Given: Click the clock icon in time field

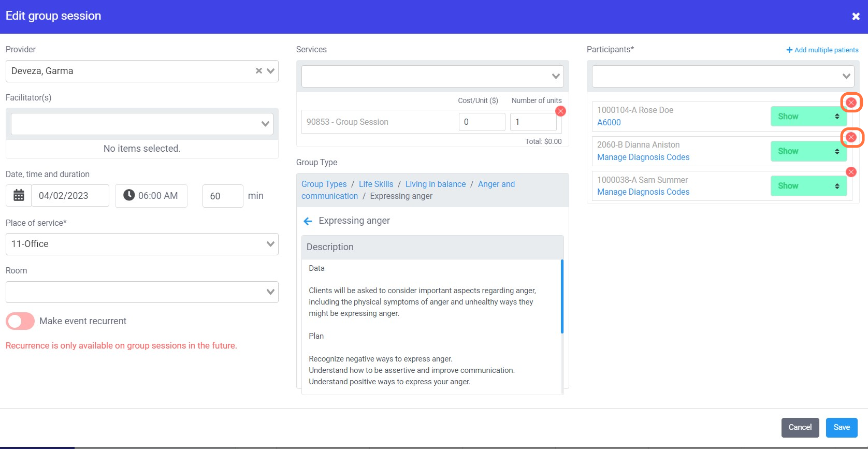Looking at the screenshot, I should click(x=129, y=195).
